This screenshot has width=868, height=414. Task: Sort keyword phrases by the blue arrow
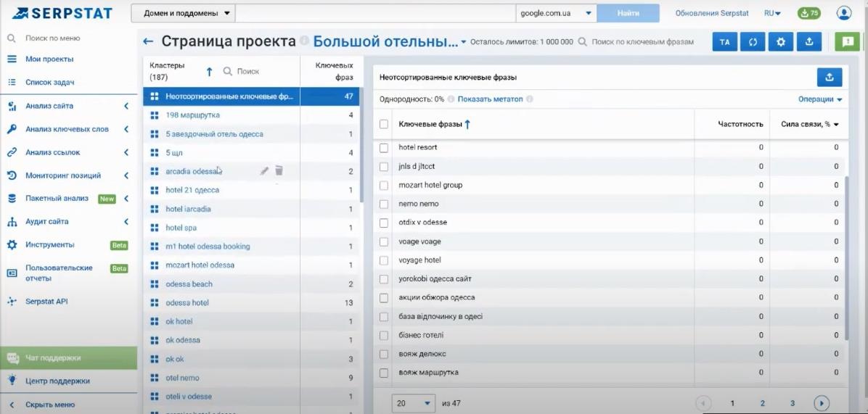point(467,125)
